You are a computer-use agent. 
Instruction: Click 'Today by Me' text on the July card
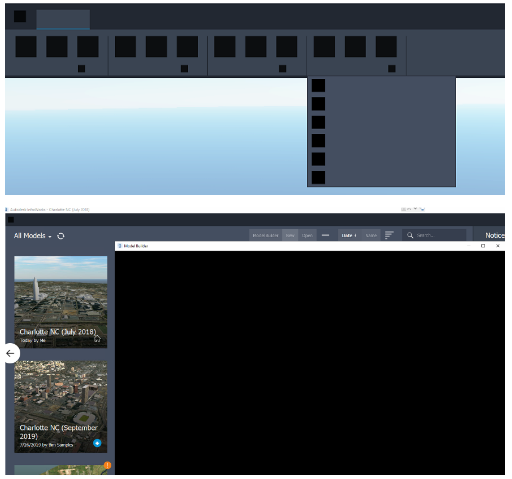point(33,340)
